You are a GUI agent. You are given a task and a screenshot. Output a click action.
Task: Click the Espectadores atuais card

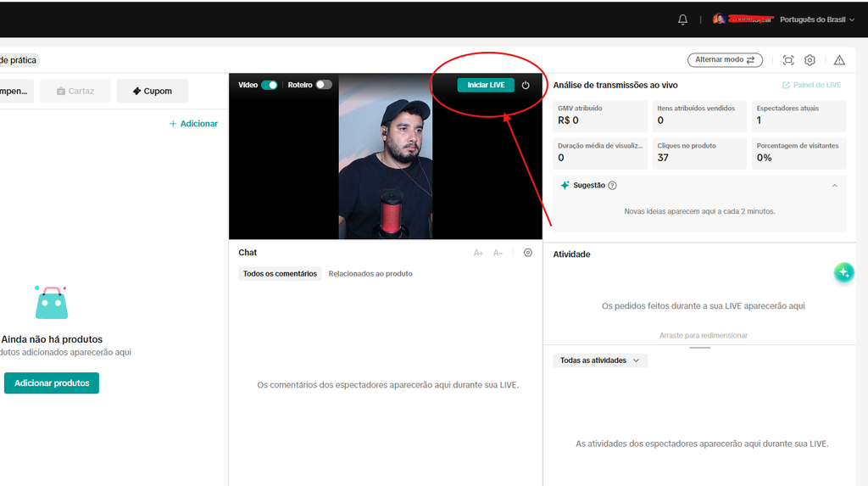pyautogui.click(x=798, y=115)
